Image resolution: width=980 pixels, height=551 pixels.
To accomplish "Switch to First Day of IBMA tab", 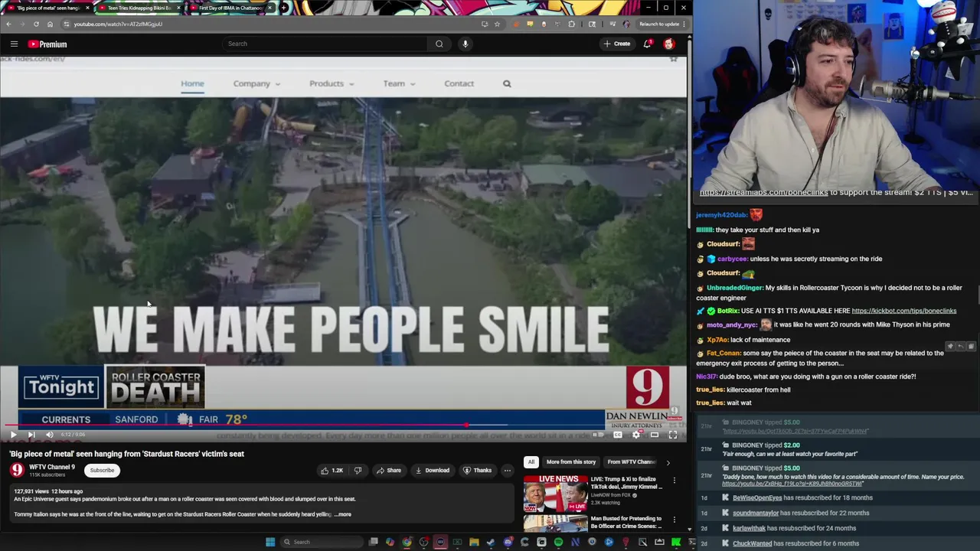I will [x=230, y=8].
